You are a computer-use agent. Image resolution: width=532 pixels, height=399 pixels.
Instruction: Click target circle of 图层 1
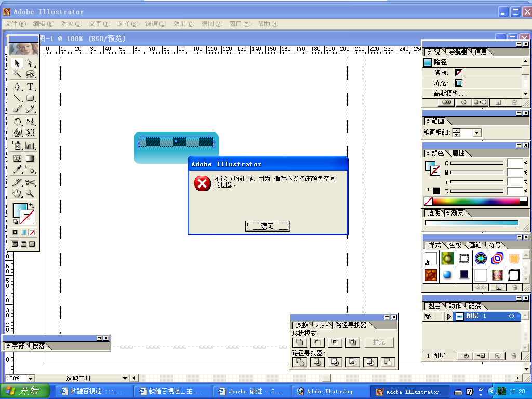coord(511,316)
